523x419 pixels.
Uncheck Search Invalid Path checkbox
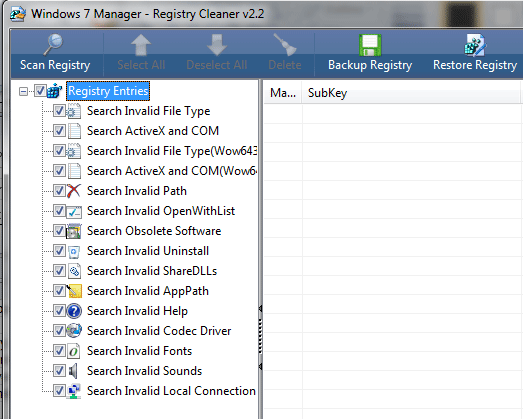pos(59,190)
